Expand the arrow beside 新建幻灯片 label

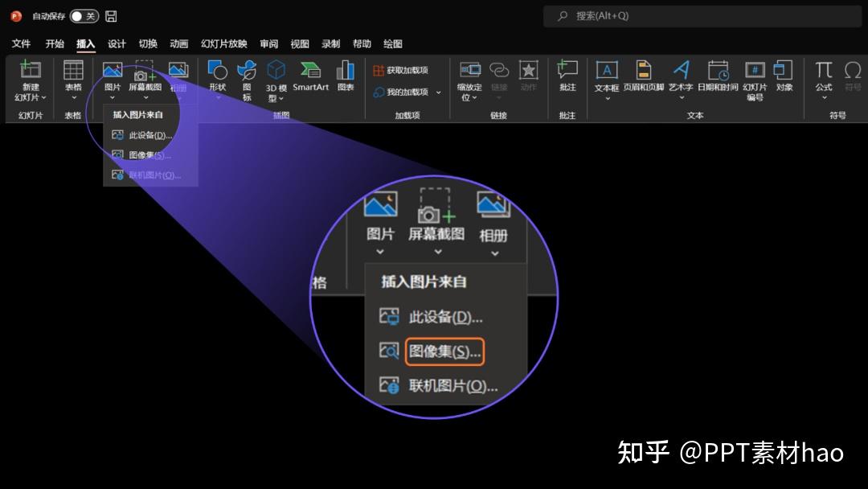coord(43,97)
